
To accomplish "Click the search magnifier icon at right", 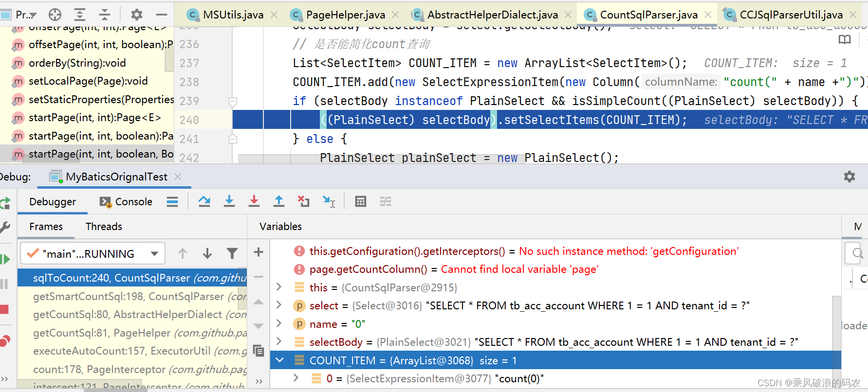I will (857, 253).
